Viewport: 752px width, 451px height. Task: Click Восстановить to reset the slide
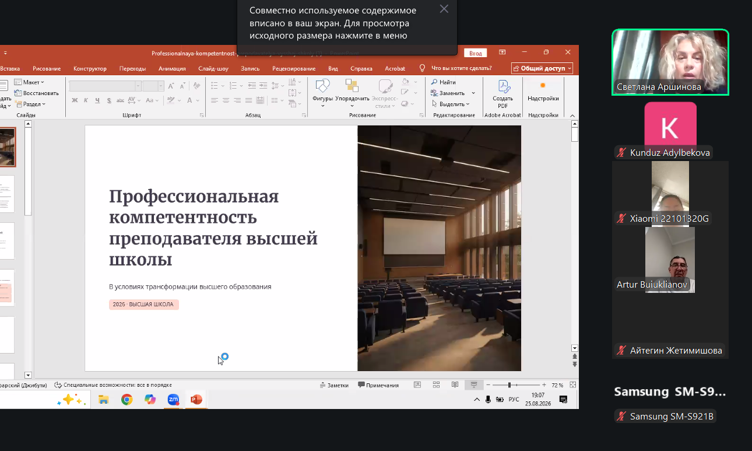(x=36, y=93)
